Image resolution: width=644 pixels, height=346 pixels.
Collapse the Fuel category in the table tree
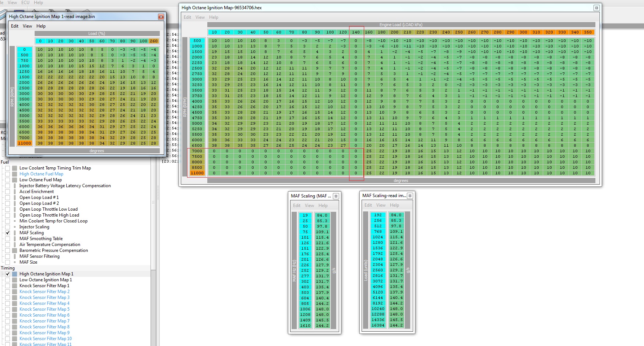point(5,162)
